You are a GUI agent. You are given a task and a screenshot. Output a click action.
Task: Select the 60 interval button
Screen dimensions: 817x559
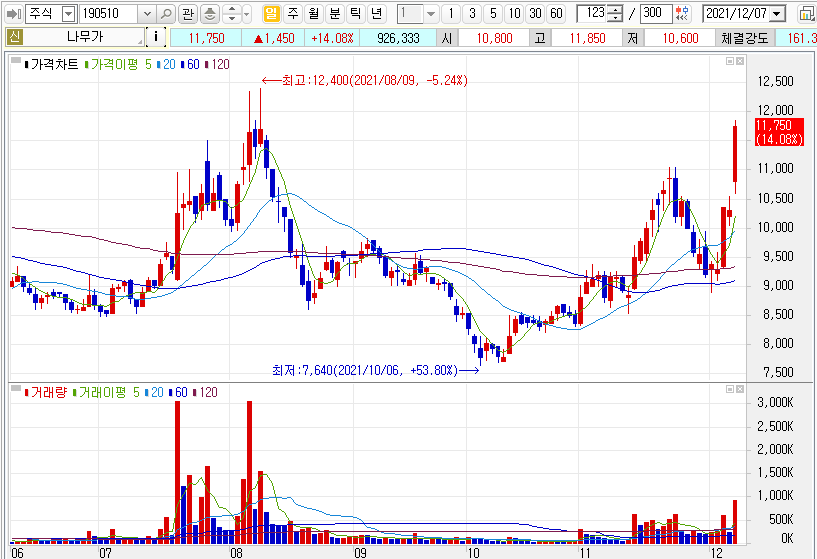[556, 14]
